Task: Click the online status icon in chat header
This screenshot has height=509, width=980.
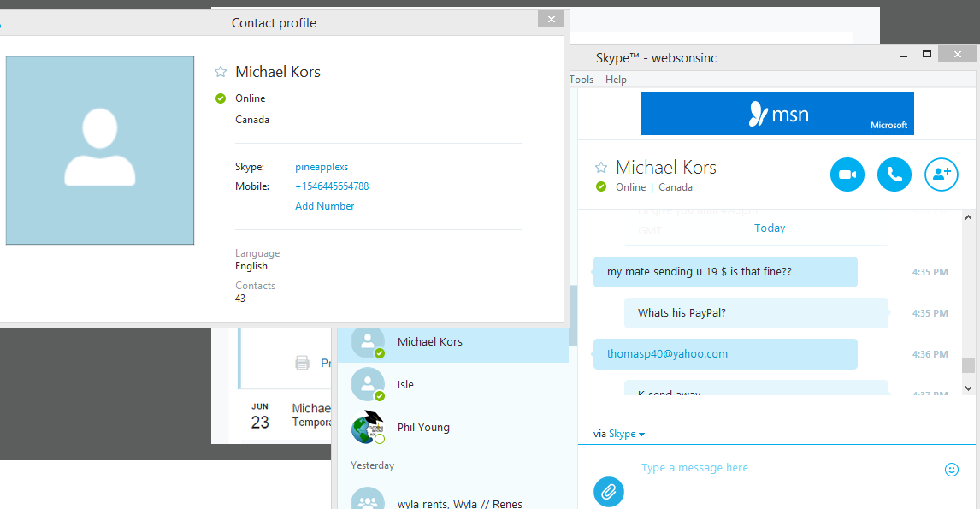Action: [x=601, y=186]
